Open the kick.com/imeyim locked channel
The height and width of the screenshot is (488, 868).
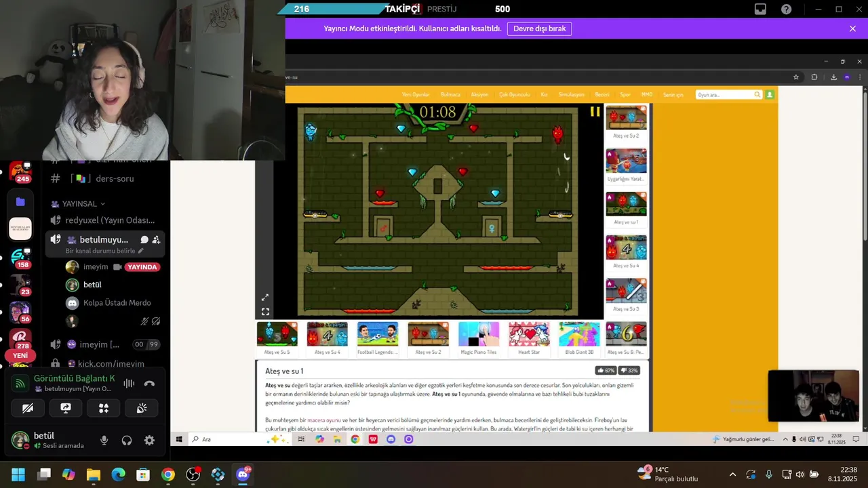click(x=105, y=363)
